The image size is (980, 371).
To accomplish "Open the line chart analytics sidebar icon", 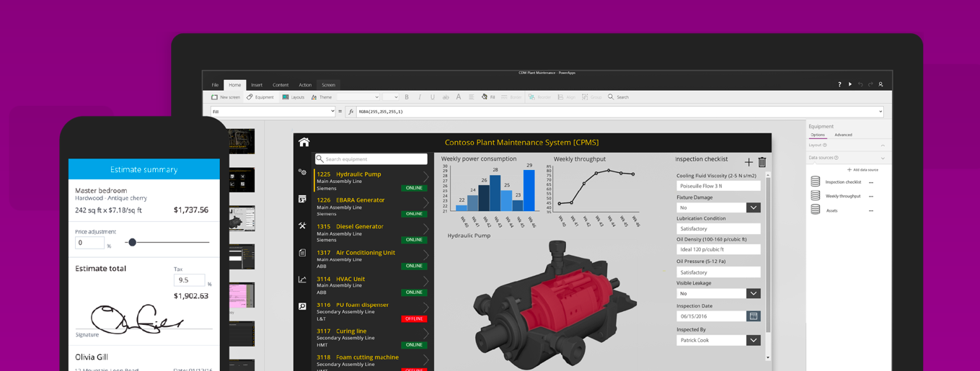I will (x=302, y=279).
